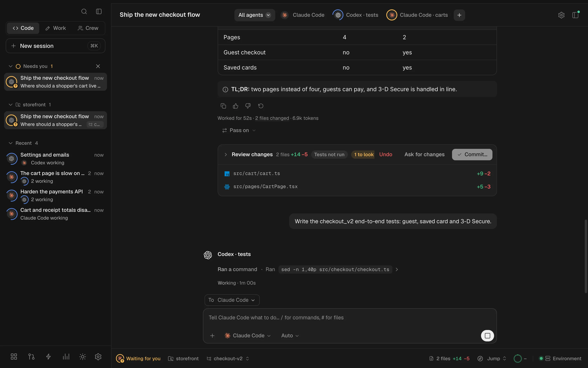The image size is (588, 368).
Task: Open the 2 files changed link
Action: pos(272,118)
